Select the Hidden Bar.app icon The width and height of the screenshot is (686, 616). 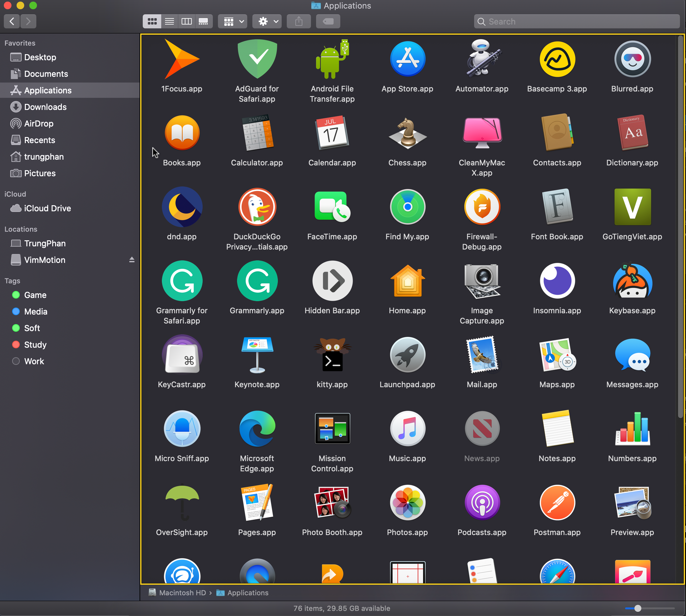click(332, 281)
